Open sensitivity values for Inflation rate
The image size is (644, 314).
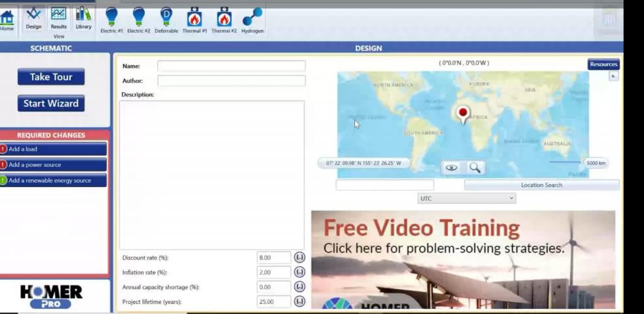(299, 272)
